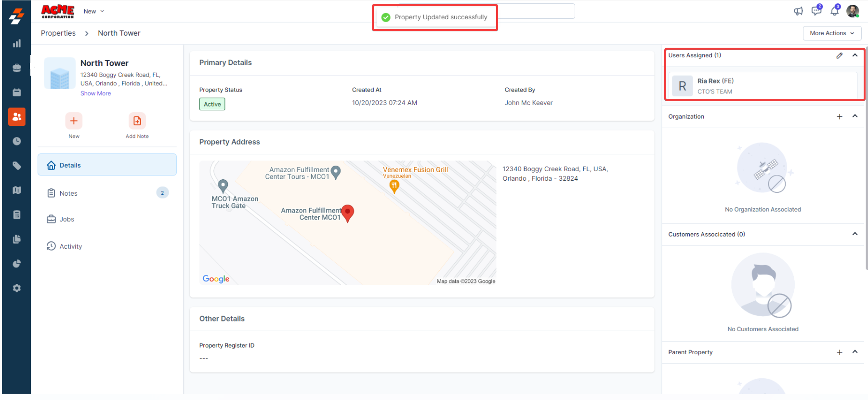
Task: Click the announcements megaphone icon
Action: pyautogui.click(x=798, y=11)
